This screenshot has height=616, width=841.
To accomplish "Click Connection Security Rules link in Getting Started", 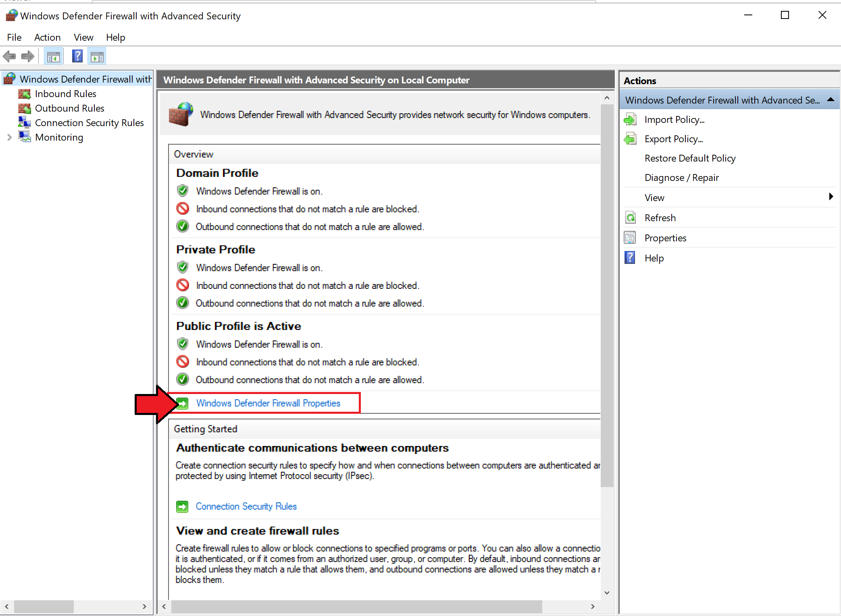I will [x=246, y=506].
